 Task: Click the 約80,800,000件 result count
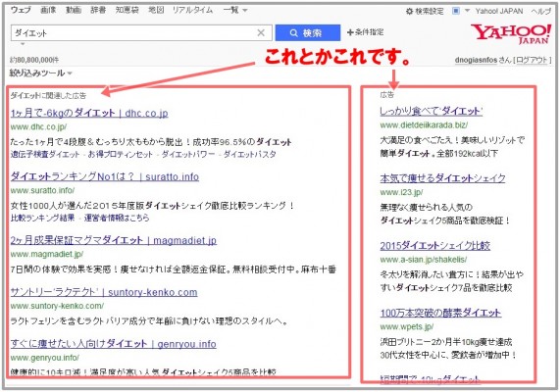point(34,60)
